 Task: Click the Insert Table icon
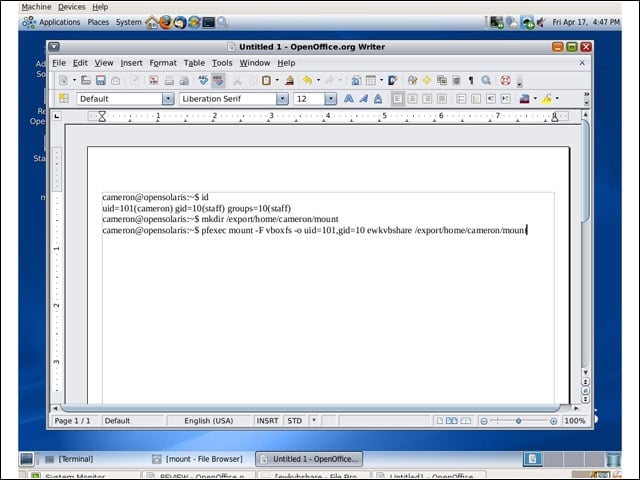click(371, 80)
